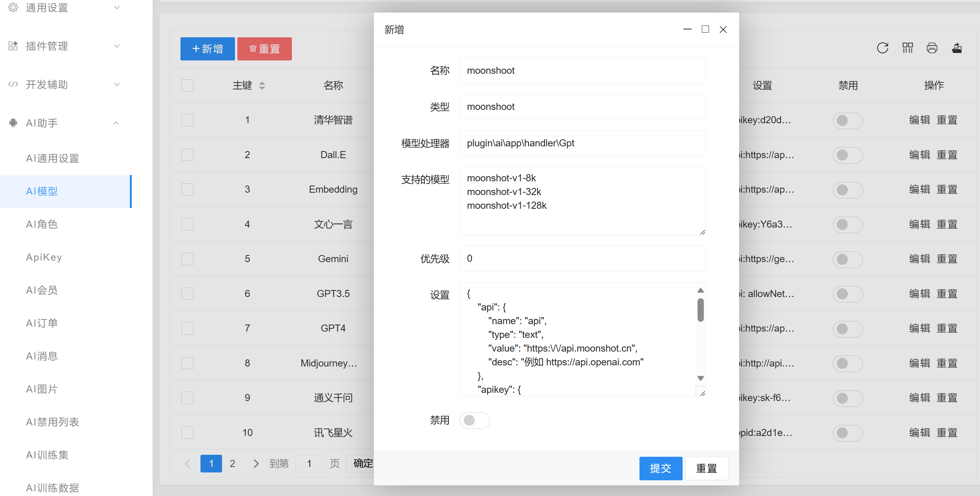Focus the 模型处理器 input field
980x496 pixels.
pyautogui.click(x=583, y=143)
